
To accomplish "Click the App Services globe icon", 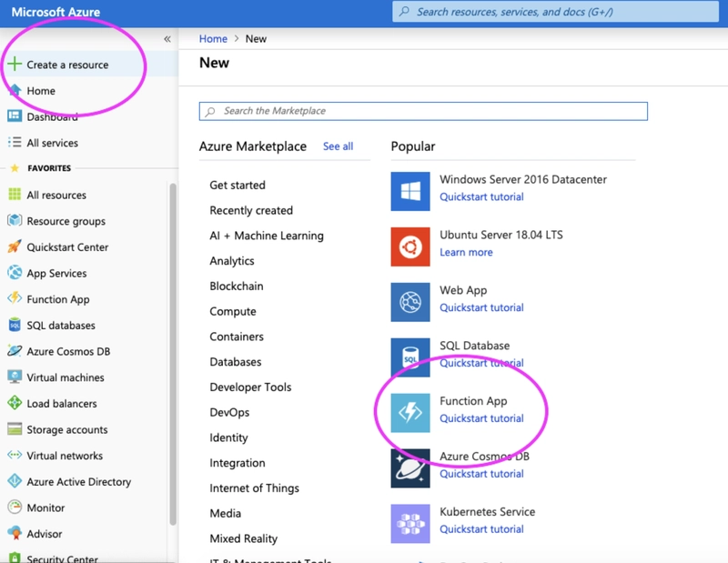I will [15, 273].
